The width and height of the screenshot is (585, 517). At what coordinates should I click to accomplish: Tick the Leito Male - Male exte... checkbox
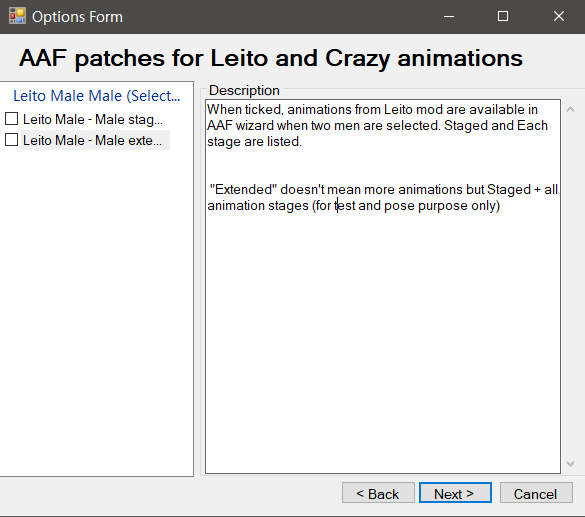click(12, 140)
